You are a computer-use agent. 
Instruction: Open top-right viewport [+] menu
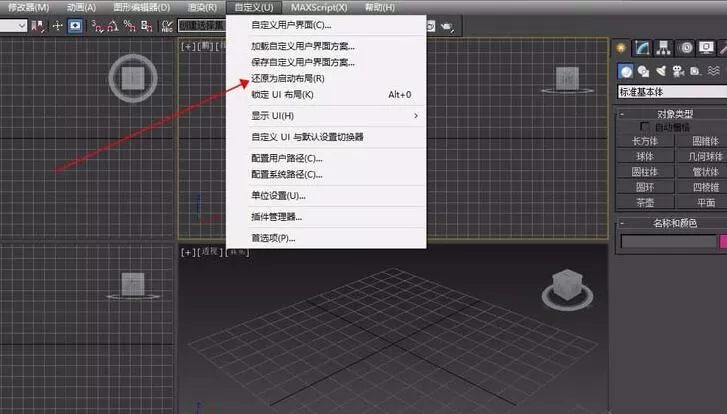188,46
